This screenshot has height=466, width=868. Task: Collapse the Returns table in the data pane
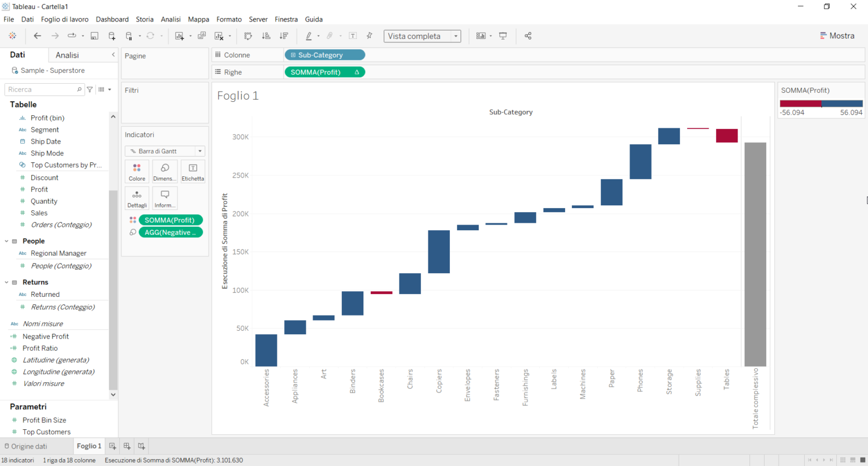click(x=6, y=282)
